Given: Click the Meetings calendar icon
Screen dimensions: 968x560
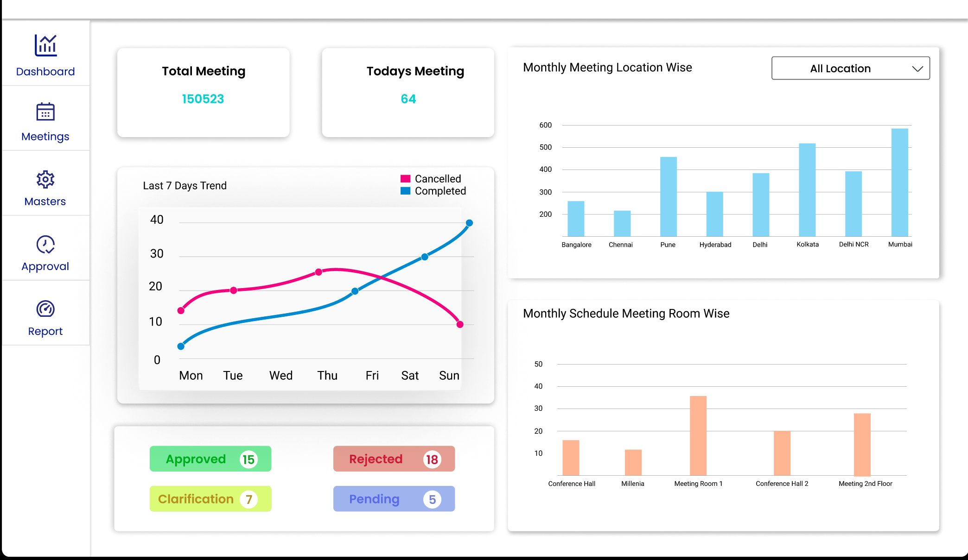Looking at the screenshot, I should pyautogui.click(x=45, y=113).
